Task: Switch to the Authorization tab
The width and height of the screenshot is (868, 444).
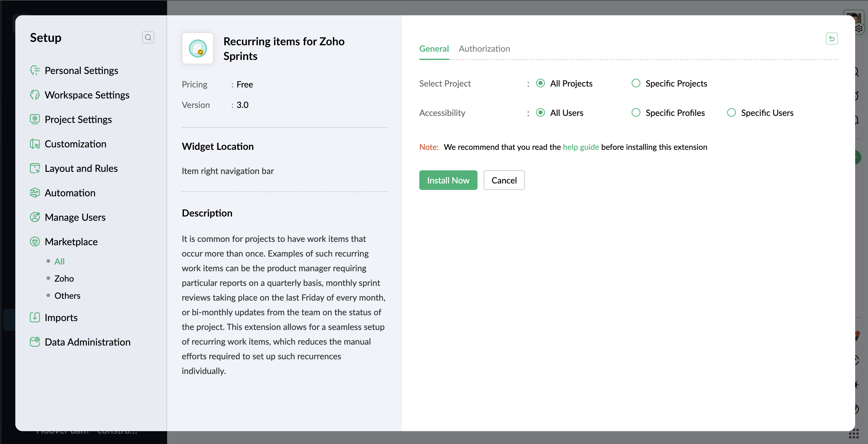Action: 484,49
